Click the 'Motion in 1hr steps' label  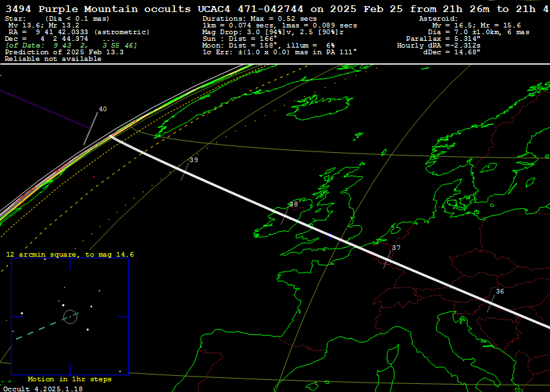70,379
